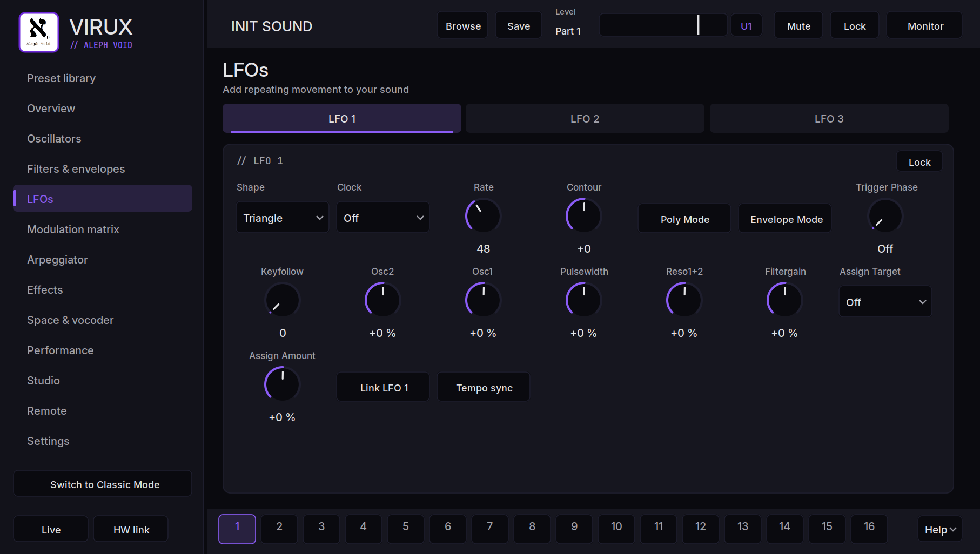Toggle Link LFO 1
Image resolution: width=980 pixels, height=554 pixels.
click(x=383, y=387)
